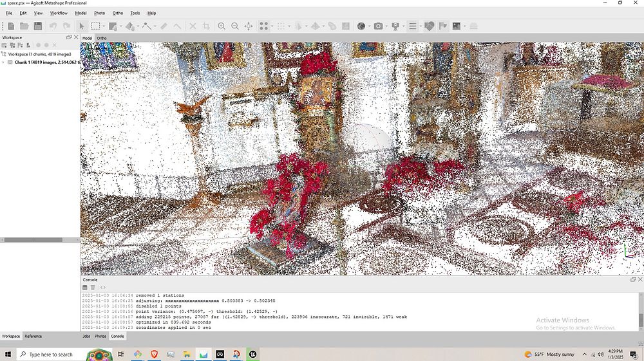Click the Delete Selection X icon
Screen dimensions: 644x361
(x=193, y=26)
